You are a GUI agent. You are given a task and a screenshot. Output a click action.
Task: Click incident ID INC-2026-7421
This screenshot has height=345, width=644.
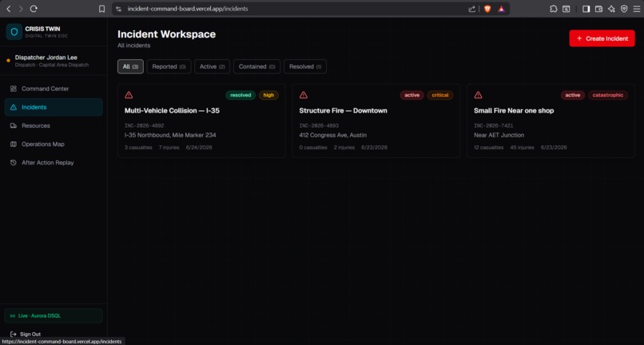pyautogui.click(x=493, y=125)
